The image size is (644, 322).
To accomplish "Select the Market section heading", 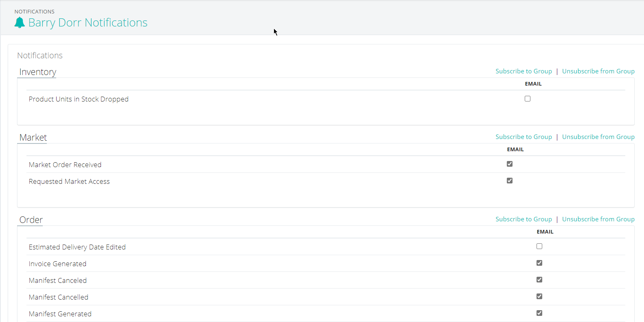I will pyautogui.click(x=33, y=138).
